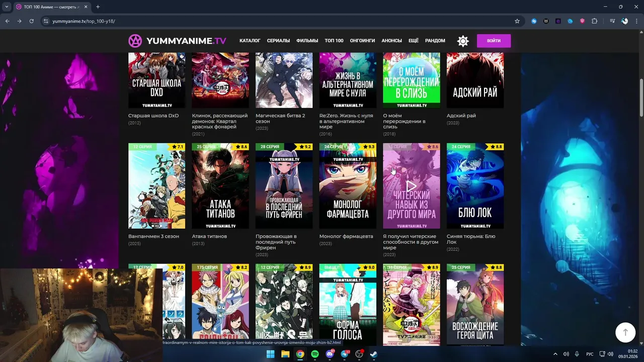This screenshot has height=362, width=644.
Task: Click the site information icon in address bar
Action: (x=46, y=21)
